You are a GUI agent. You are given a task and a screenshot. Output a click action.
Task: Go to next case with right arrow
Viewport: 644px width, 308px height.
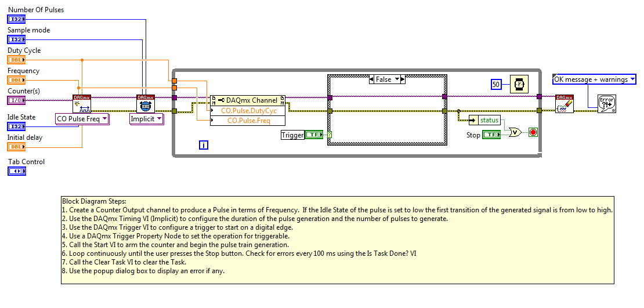point(403,79)
